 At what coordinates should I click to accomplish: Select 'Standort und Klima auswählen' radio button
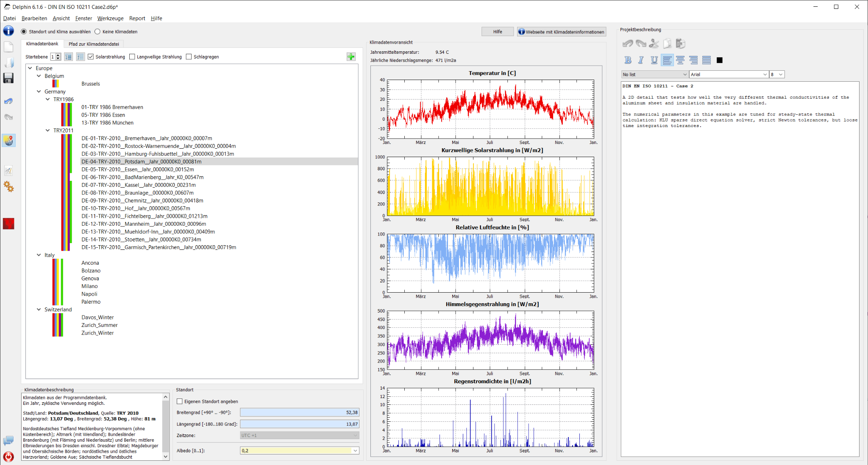[x=24, y=31]
